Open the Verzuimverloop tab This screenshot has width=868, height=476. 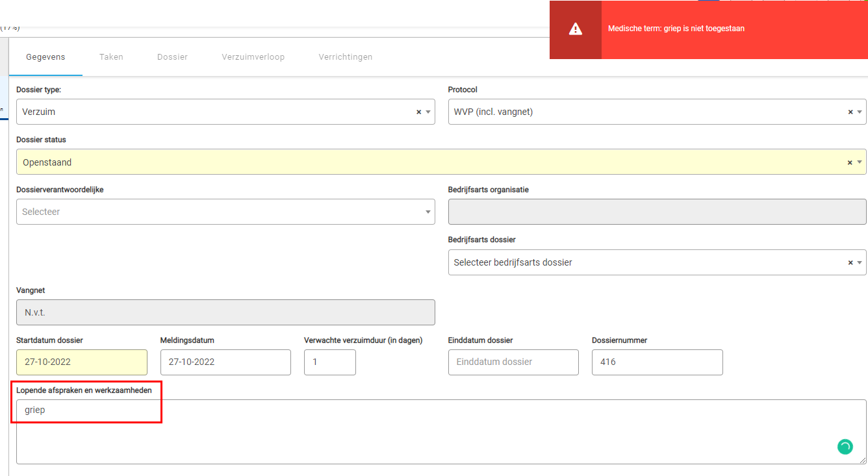click(x=253, y=57)
